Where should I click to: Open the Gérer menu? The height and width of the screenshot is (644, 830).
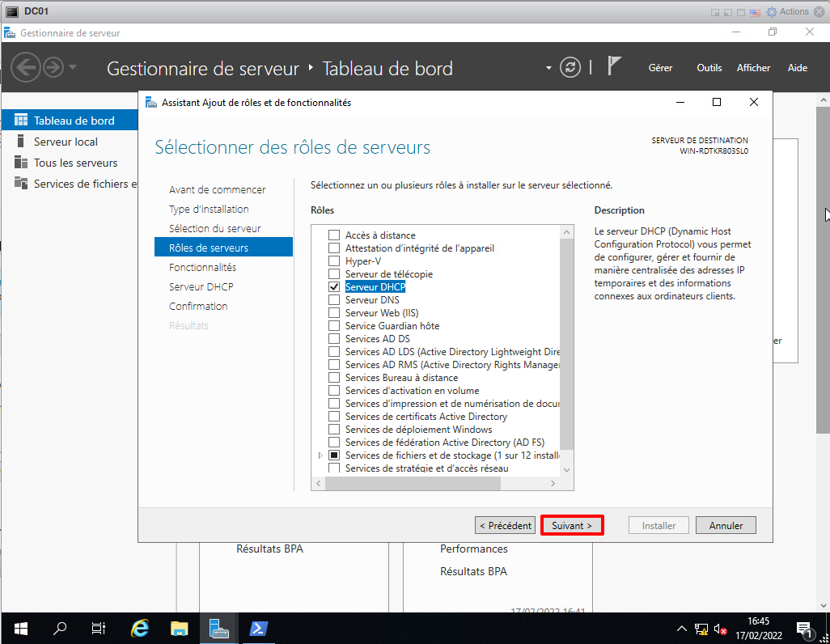(x=660, y=68)
